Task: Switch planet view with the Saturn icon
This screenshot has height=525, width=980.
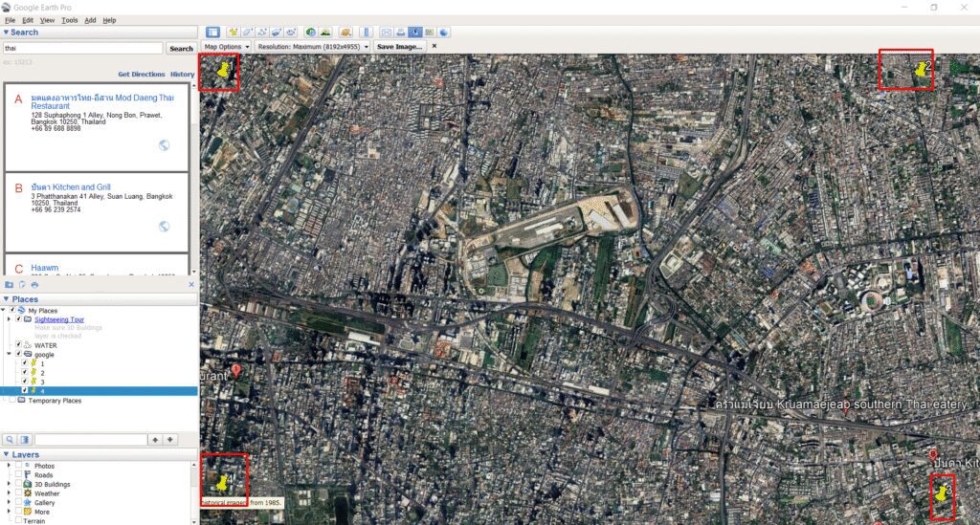Action: click(345, 32)
